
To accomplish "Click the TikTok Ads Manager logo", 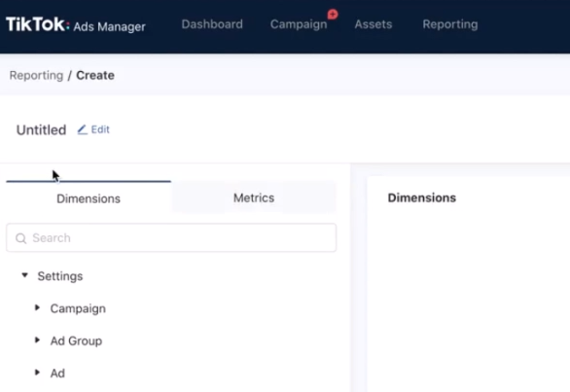I will [76, 24].
